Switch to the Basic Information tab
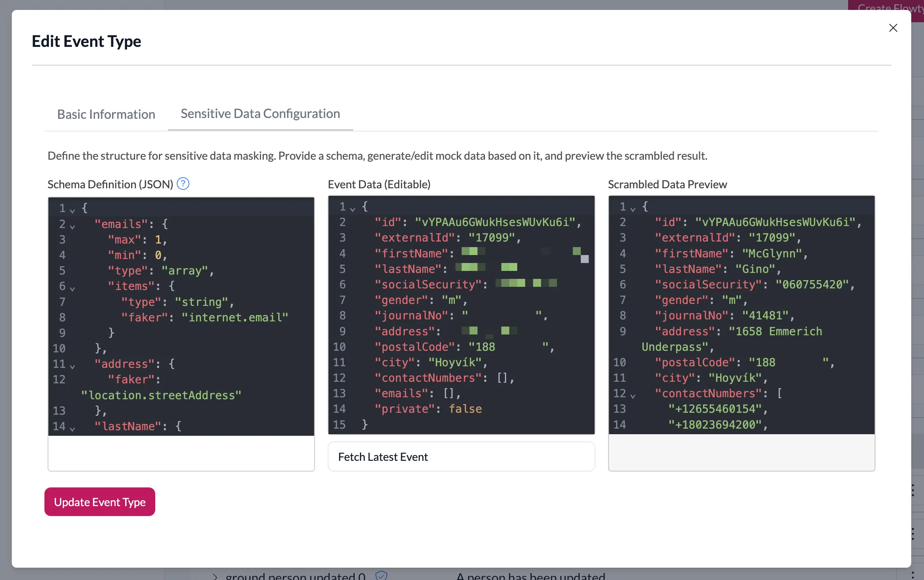This screenshot has width=924, height=580. [106, 114]
